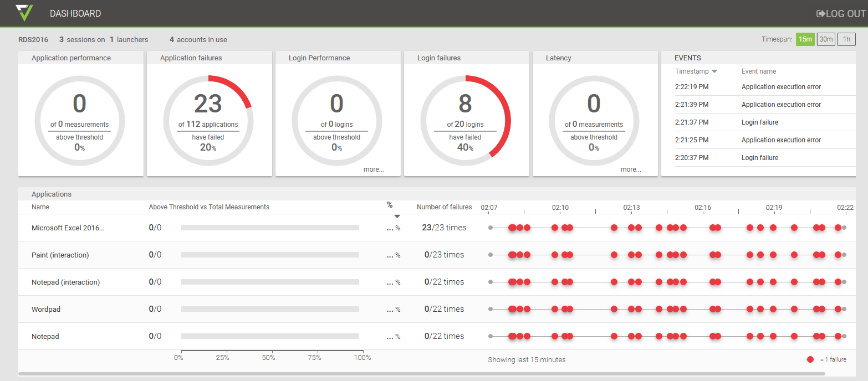The width and height of the screenshot is (868, 381).
Task: Select the Latency gauge
Action: point(594,120)
